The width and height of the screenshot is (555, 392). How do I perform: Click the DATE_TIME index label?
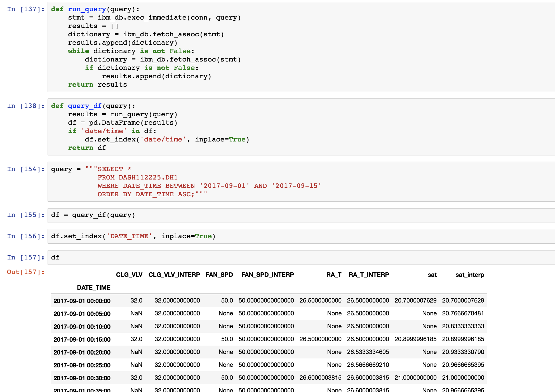pyautogui.click(x=94, y=287)
